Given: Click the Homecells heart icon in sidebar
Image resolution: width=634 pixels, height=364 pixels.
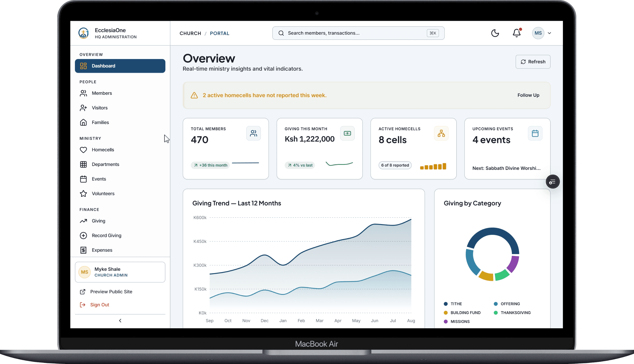Looking at the screenshot, I should [x=83, y=150].
